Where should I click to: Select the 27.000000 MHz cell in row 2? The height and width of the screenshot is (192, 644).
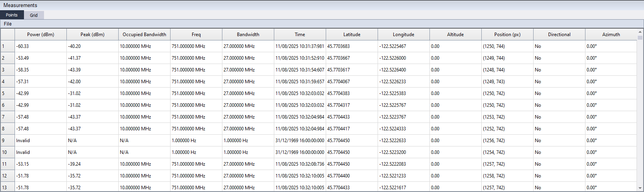point(248,58)
